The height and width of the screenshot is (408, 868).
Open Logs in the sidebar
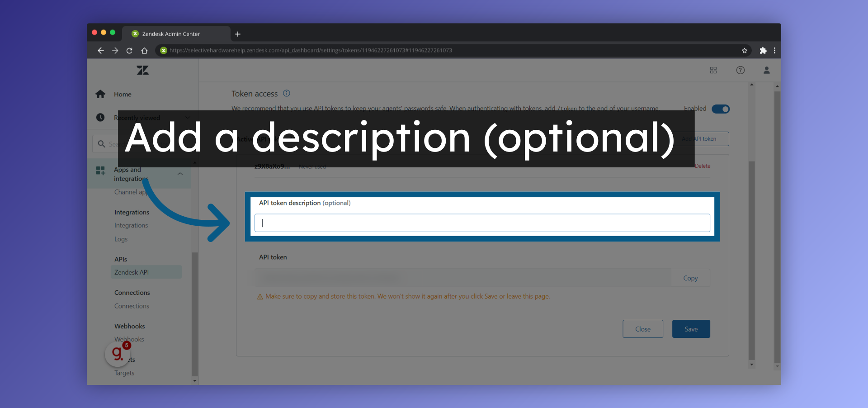[x=121, y=239]
